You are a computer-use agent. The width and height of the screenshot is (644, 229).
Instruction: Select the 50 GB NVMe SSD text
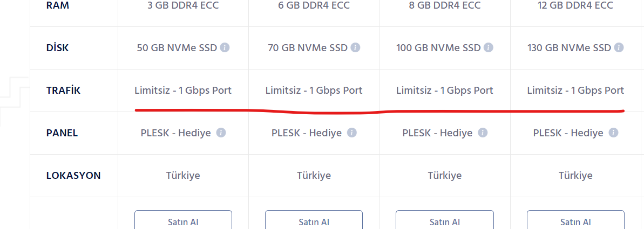point(177,48)
